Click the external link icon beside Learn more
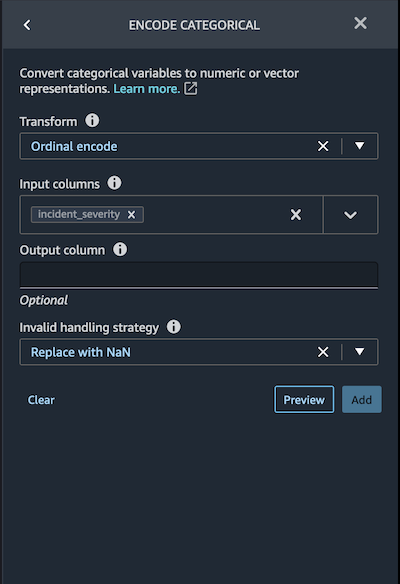 pyautogui.click(x=191, y=89)
